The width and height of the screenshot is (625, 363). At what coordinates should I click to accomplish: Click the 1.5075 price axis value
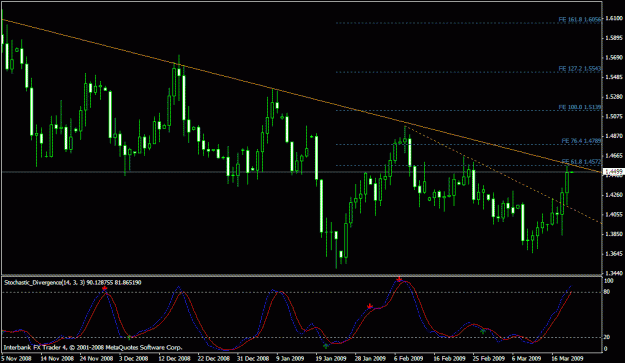614,116
